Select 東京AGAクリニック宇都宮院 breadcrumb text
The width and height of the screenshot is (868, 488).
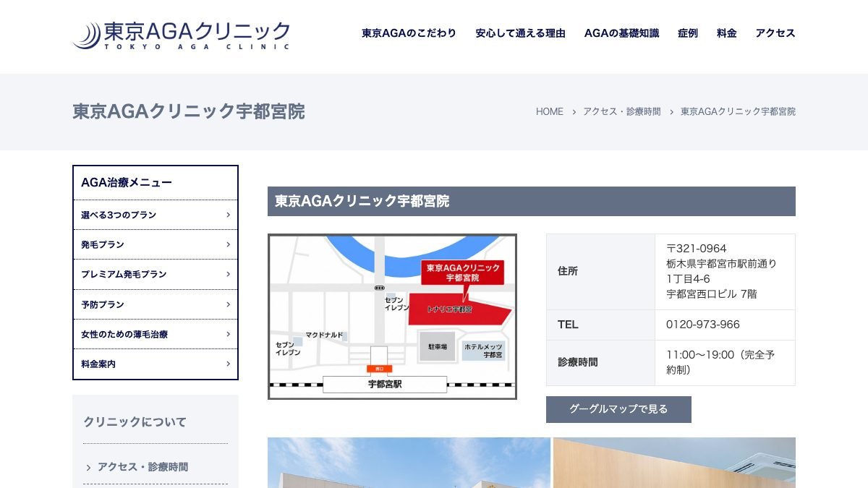738,111
